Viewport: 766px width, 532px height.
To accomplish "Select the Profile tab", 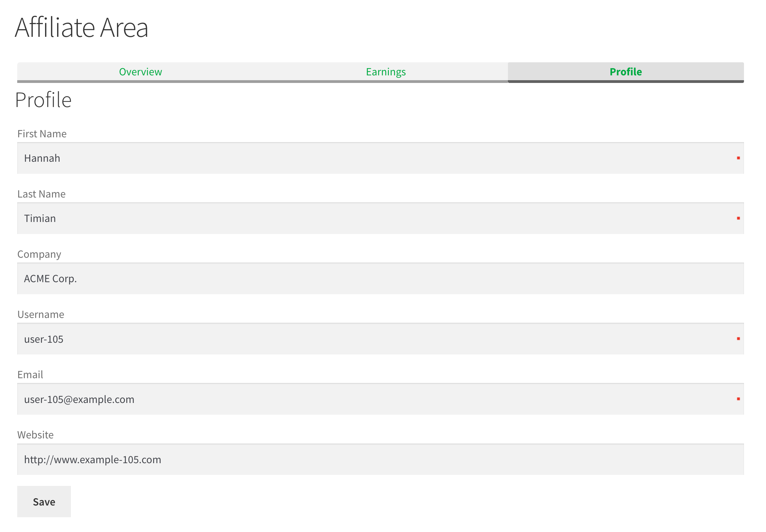I will click(x=626, y=72).
